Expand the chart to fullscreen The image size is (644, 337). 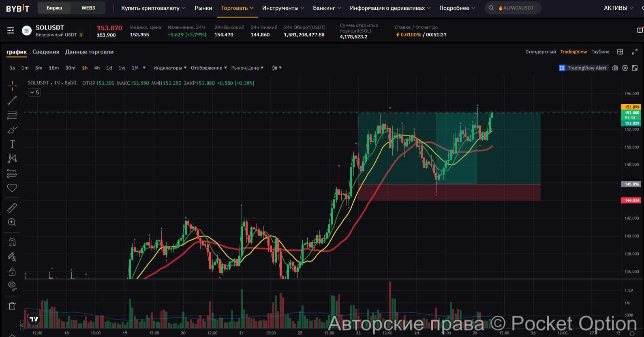coord(635,52)
